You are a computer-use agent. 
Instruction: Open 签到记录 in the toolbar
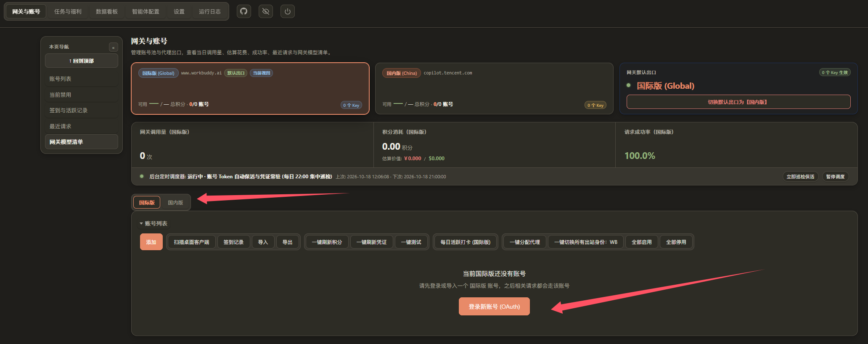click(x=233, y=242)
